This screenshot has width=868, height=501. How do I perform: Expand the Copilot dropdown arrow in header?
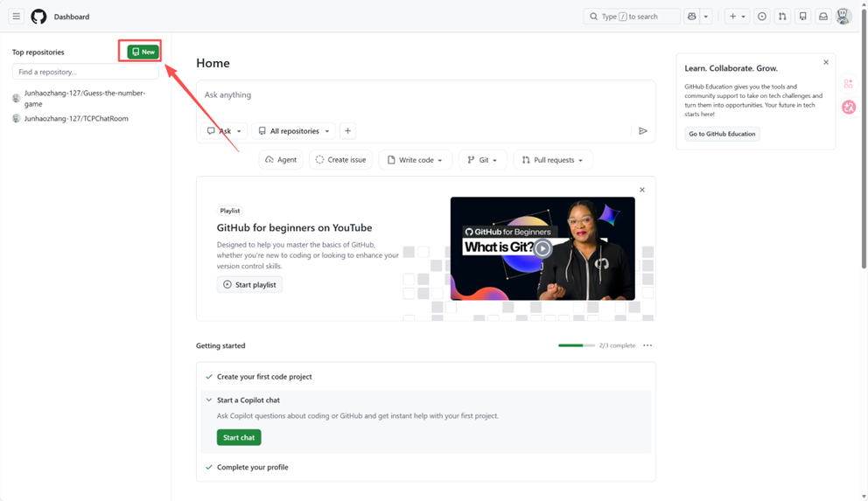coord(706,17)
